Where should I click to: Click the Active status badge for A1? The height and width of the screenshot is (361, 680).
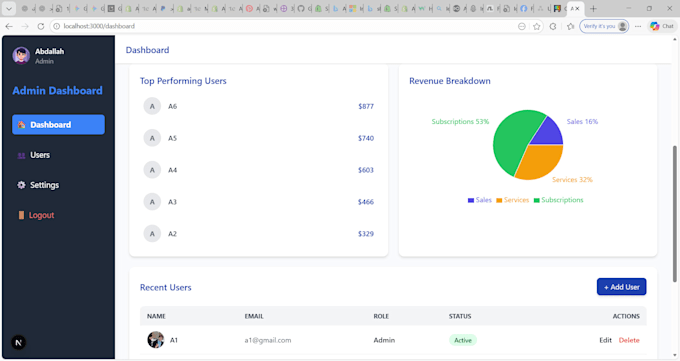pyautogui.click(x=463, y=340)
